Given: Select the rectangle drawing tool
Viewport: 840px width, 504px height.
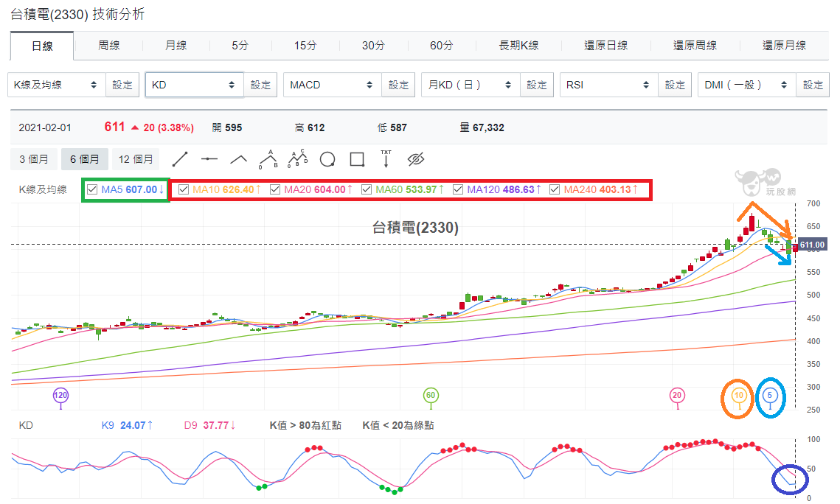Looking at the screenshot, I should coord(357,159).
